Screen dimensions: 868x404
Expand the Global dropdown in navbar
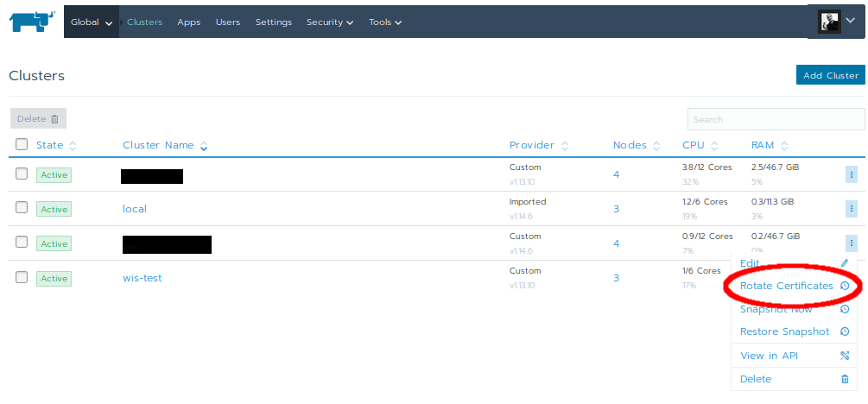91,22
